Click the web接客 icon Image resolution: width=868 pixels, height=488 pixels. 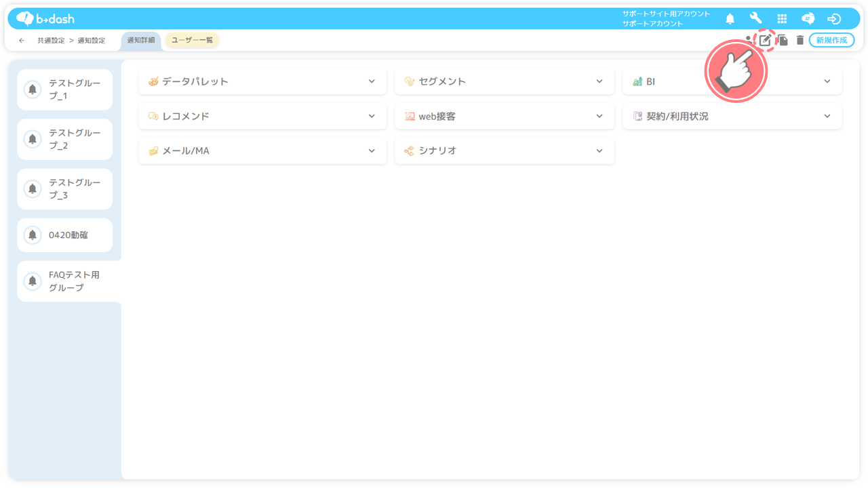pos(410,117)
